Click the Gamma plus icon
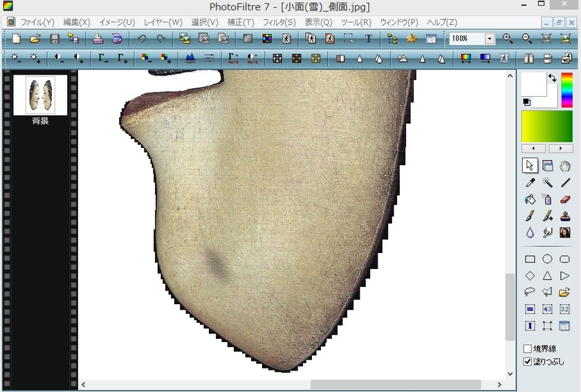 pyautogui.click(x=122, y=58)
